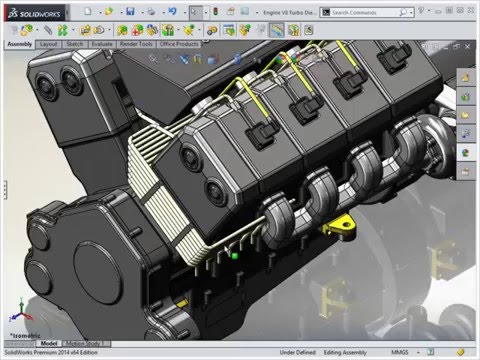Toggle the highlighted blue-framed toolbar button

pyautogui.click(x=277, y=30)
